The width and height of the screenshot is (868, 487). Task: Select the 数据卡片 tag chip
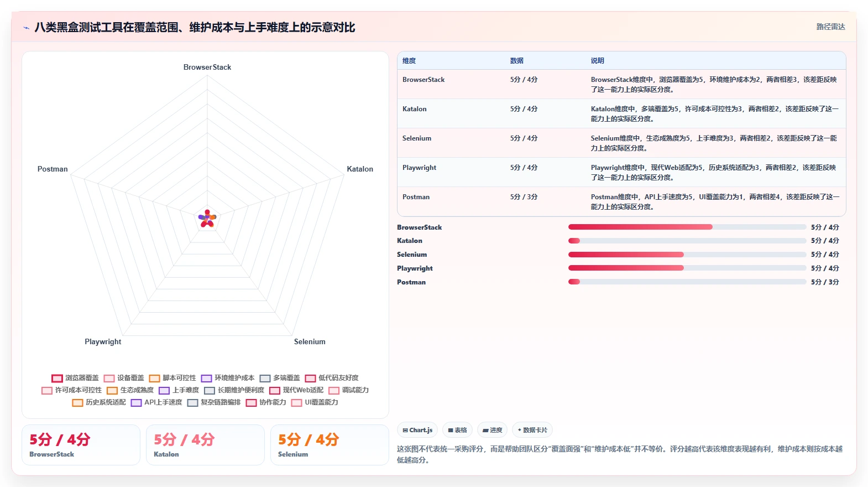click(532, 430)
